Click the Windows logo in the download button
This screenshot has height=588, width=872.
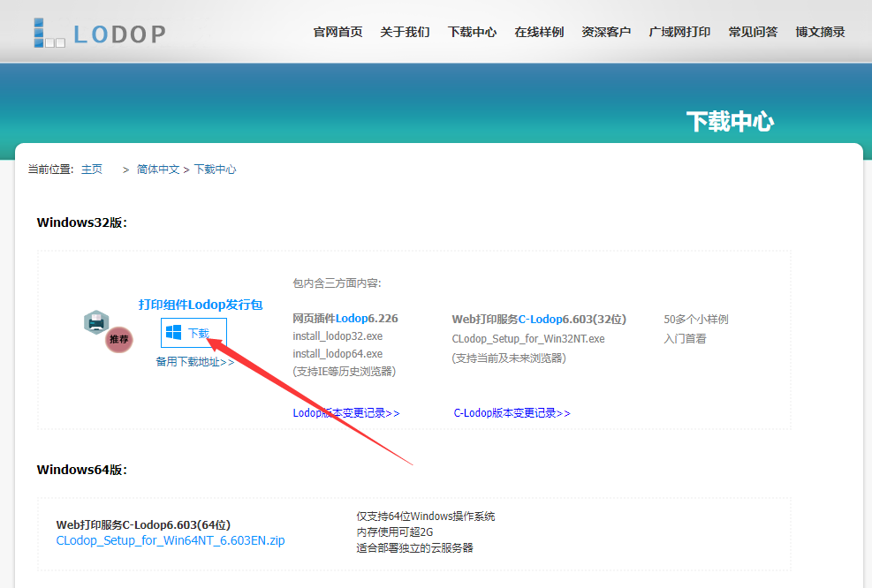[173, 332]
